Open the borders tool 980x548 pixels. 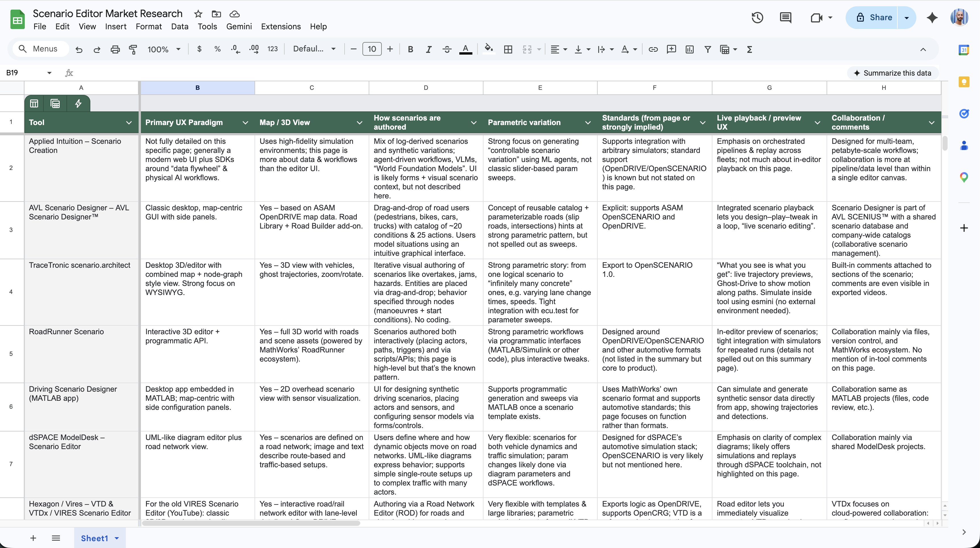[508, 49]
